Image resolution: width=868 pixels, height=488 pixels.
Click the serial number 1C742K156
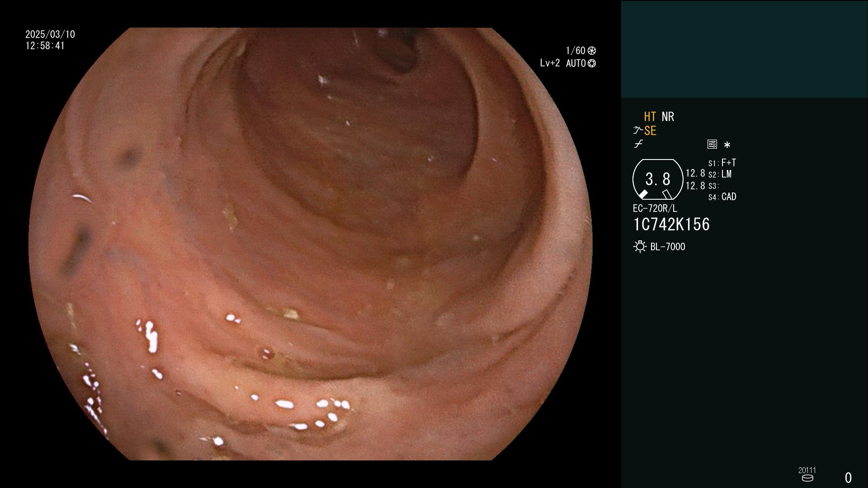coord(671,225)
